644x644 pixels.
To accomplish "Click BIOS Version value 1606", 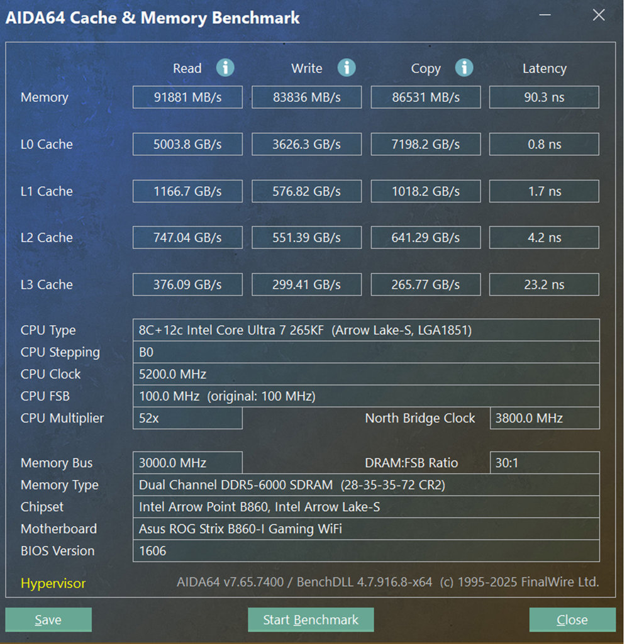I will pos(366,551).
